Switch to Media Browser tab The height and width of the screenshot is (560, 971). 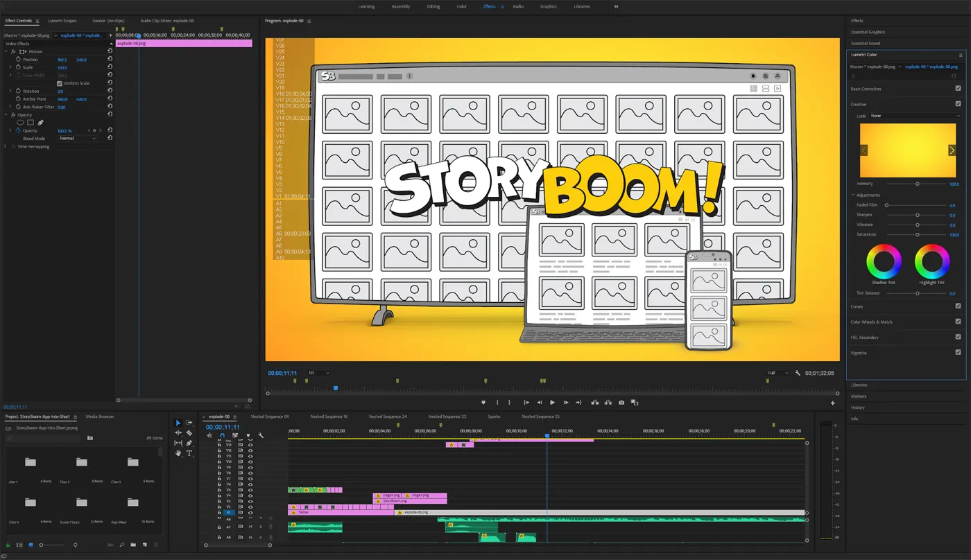(x=100, y=417)
